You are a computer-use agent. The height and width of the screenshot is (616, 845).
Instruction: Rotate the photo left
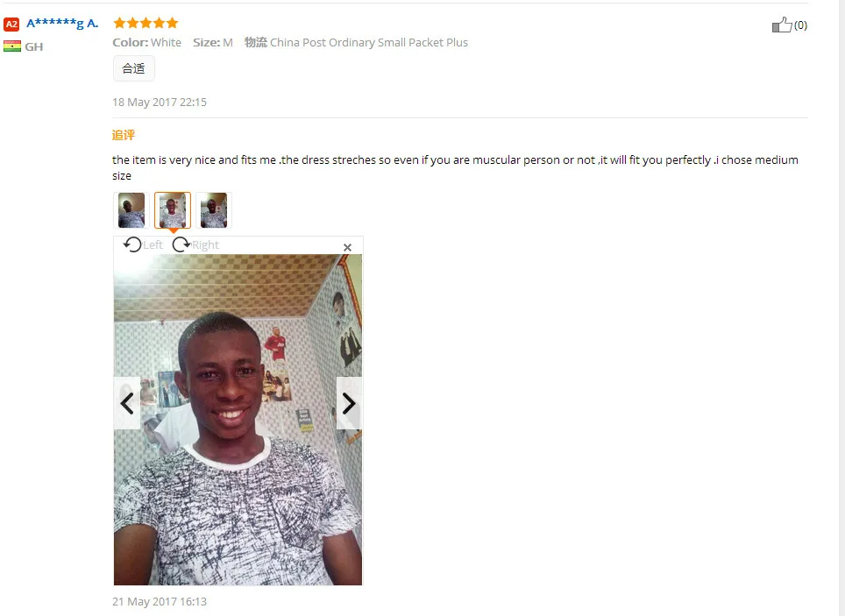[x=132, y=244]
